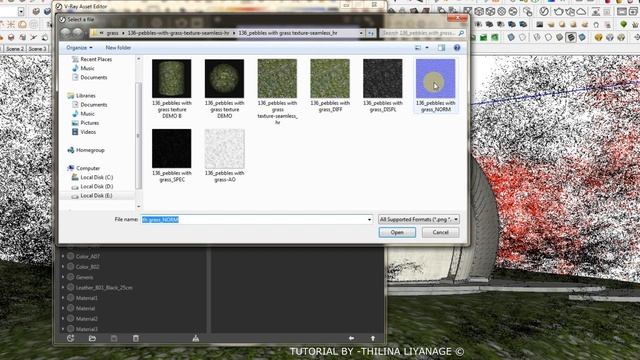Screen dimensions: 640x360
Task: Click the refresh button beside the address bar
Action: point(371,33)
